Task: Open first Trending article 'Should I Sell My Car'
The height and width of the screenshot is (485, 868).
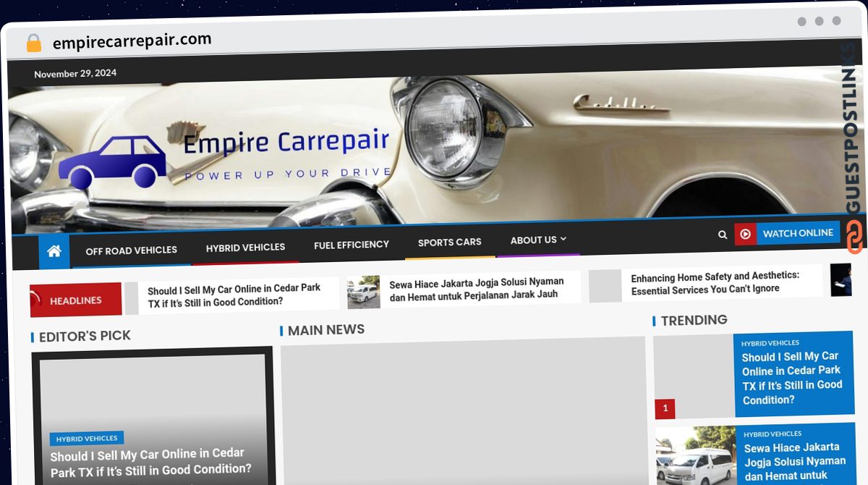Action: point(793,378)
